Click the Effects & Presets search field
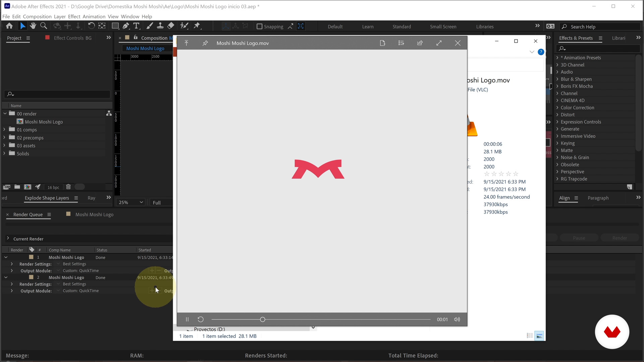Screen dimensions: 644x362 pyautogui.click(x=598, y=49)
